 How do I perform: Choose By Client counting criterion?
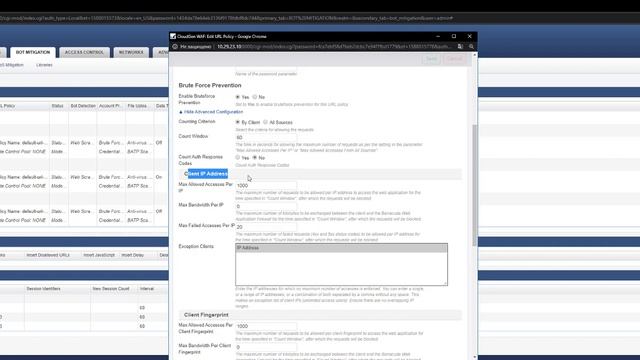[238, 122]
